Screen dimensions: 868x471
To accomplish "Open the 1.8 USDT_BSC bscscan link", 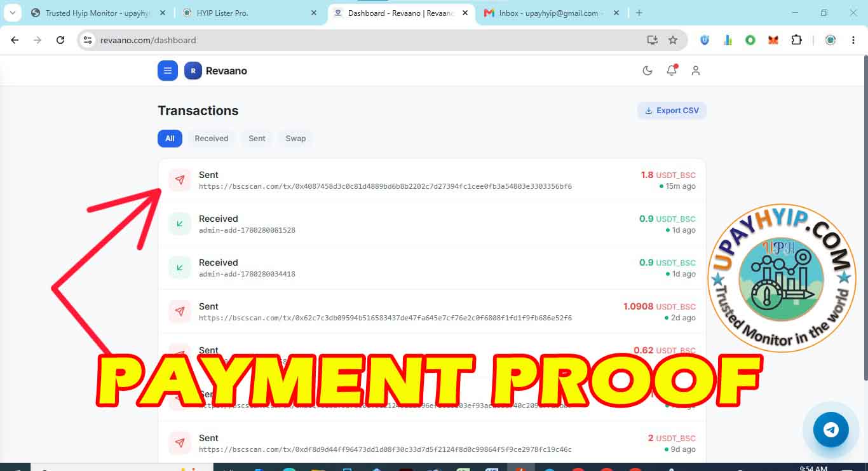I will click(x=385, y=187).
